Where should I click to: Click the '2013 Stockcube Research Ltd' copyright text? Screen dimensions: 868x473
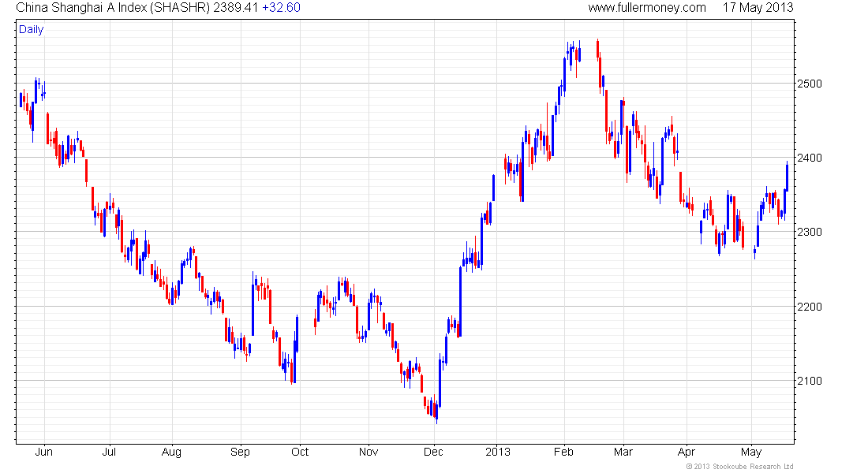739,467
